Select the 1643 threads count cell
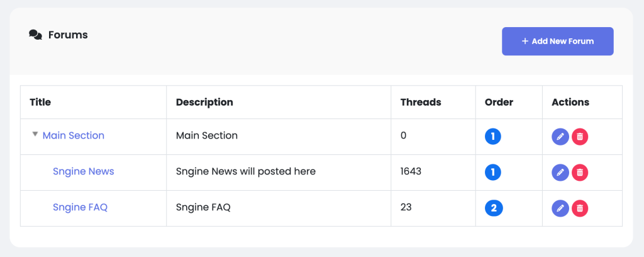Screen dimensions: 644x257 click(433, 173)
